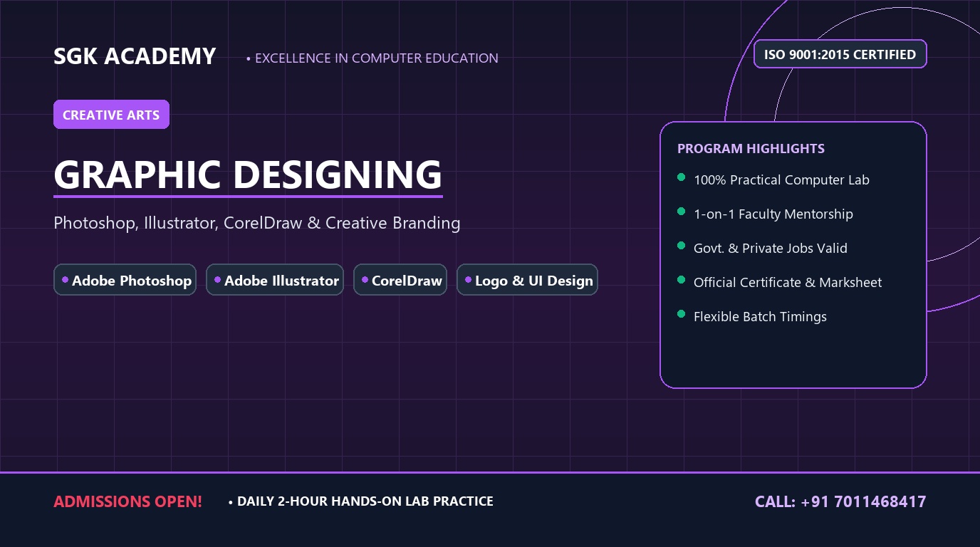Select the CorelDraw chip
Viewport: 980px width, 547px height.
pyautogui.click(x=400, y=280)
